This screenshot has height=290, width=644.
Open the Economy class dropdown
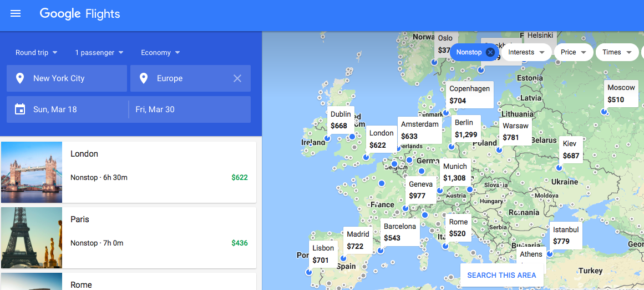tap(160, 53)
